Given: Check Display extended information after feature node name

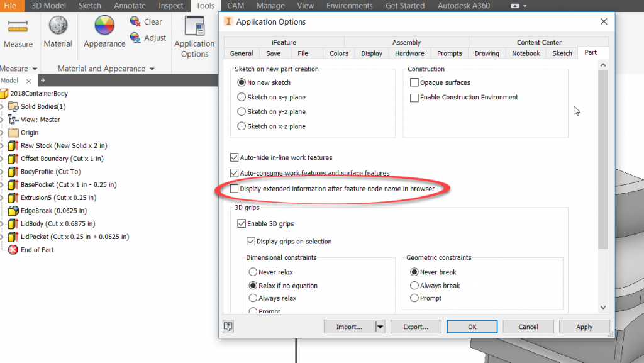Looking at the screenshot, I should (x=235, y=189).
